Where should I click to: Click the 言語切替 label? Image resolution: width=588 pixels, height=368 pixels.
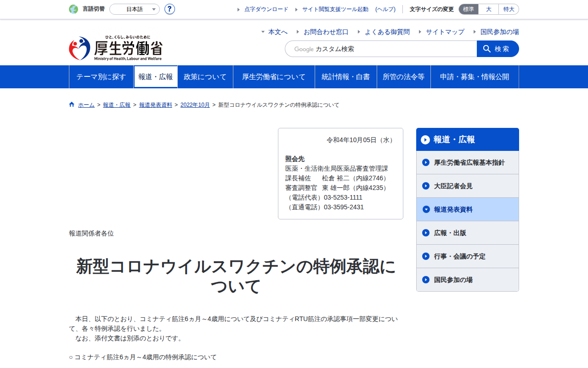tap(94, 9)
